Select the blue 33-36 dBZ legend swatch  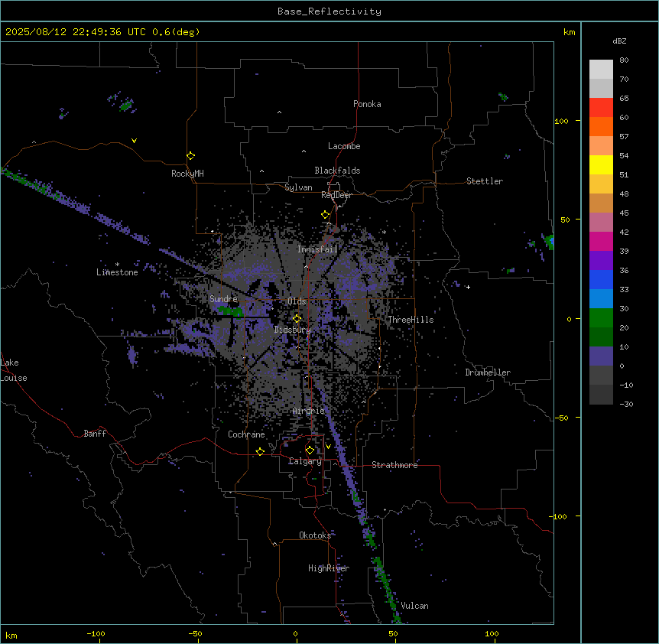tap(601, 279)
